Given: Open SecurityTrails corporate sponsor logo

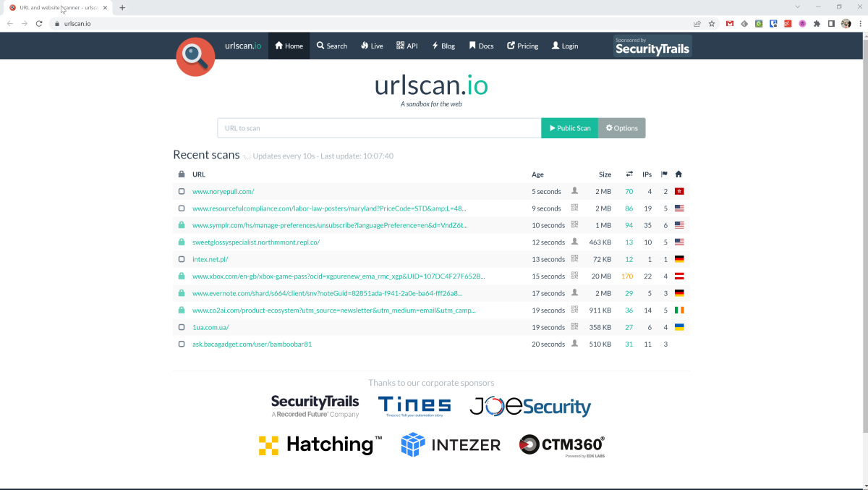Looking at the screenshot, I should pos(315,407).
